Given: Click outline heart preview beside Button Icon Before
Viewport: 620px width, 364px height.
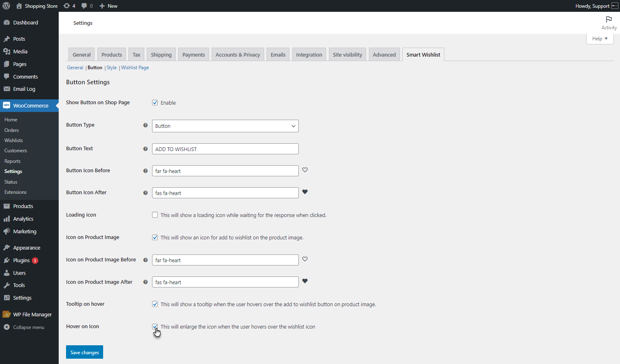Looking at the screenshot, I should [305, 170].
